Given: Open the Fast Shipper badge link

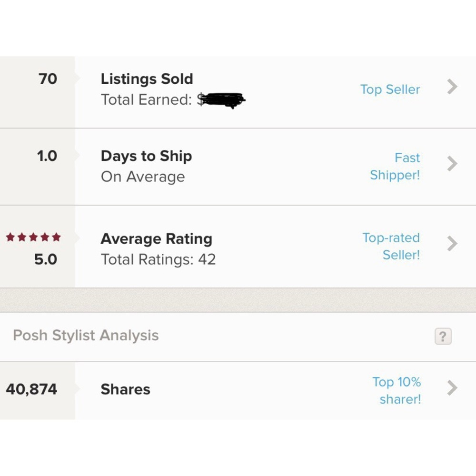Looking at the screenshot, I should coord(395,166).
